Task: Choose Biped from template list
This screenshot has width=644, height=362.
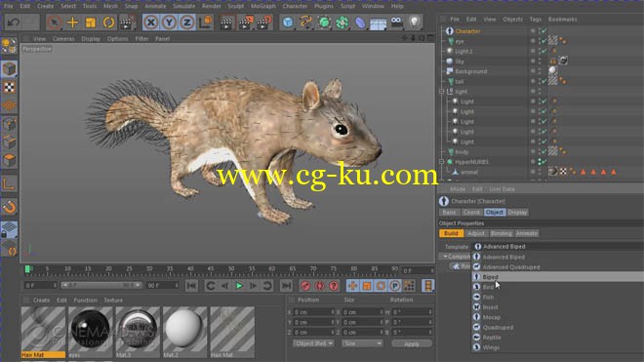Action: (x=491, y=277)
